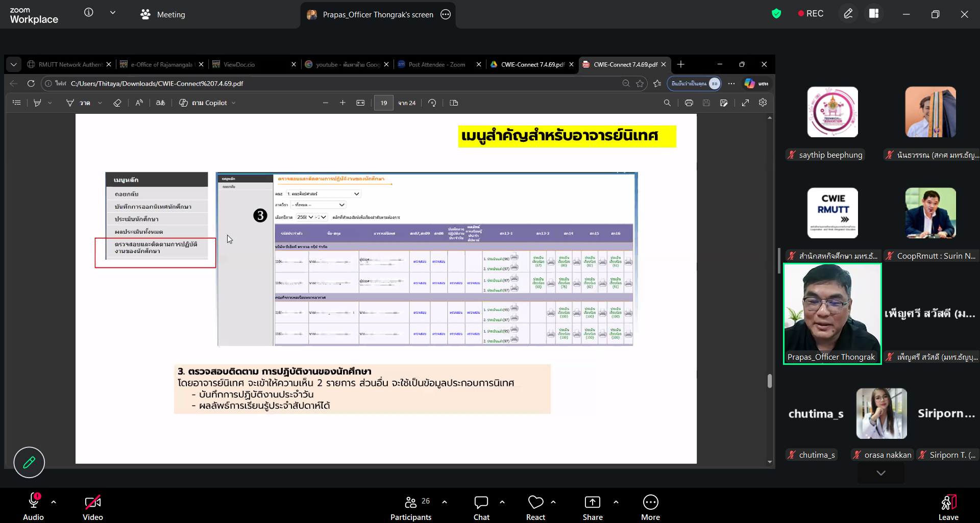Open screen share options ellipsis

click(x=446, y=15)
